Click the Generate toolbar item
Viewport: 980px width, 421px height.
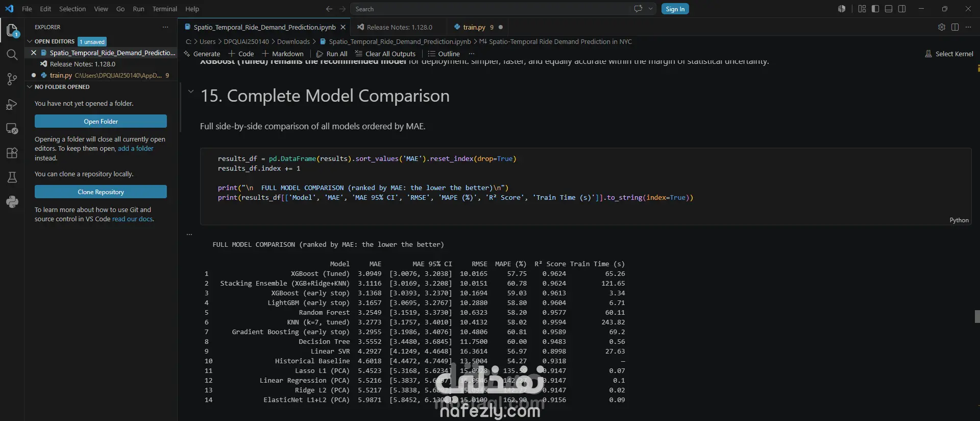[202, 54]
